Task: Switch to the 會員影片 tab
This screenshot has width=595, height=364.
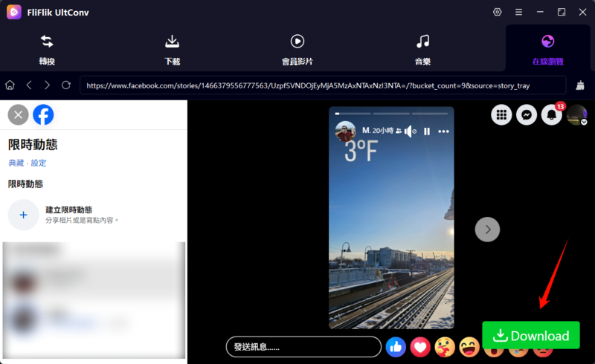Action: click(297, 50)
